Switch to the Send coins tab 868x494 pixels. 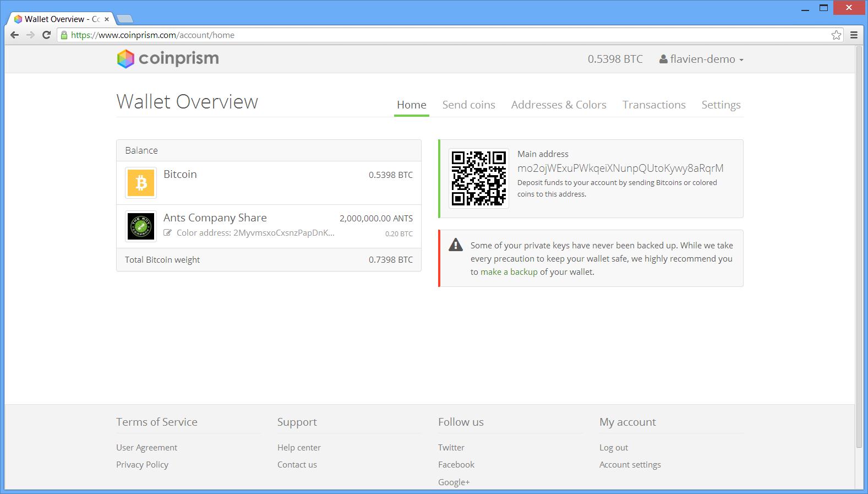[x=469, y=105]
